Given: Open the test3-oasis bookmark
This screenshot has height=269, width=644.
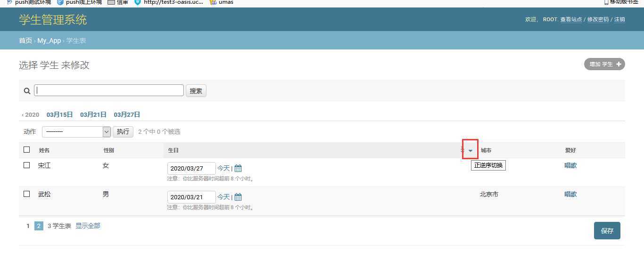Looking at the screenshot, I should click(x=169, y=2).
